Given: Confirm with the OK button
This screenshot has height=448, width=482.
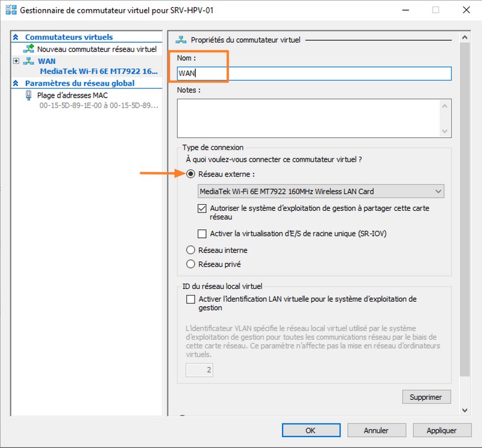Looking at the screenshot, I should click(x=311, y=430).
